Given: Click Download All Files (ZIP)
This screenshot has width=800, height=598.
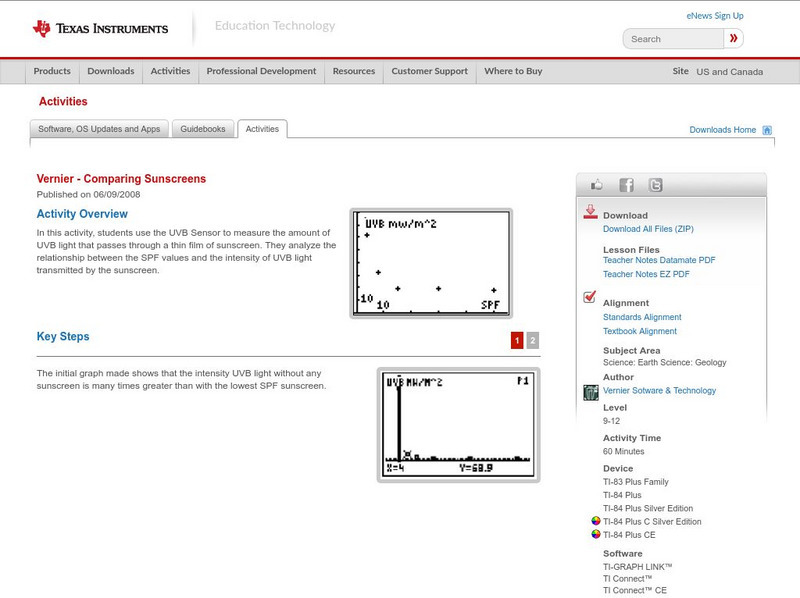Looking at the screenshot, I should pyautogui.click(x=648, y=229).
